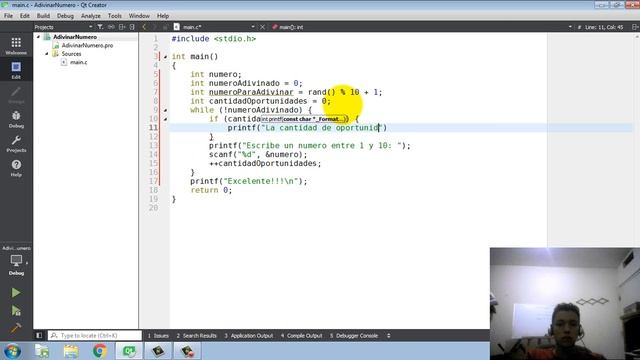Collapse the Sources folder node
640x360 pixels.
click(x=47, y=54)
